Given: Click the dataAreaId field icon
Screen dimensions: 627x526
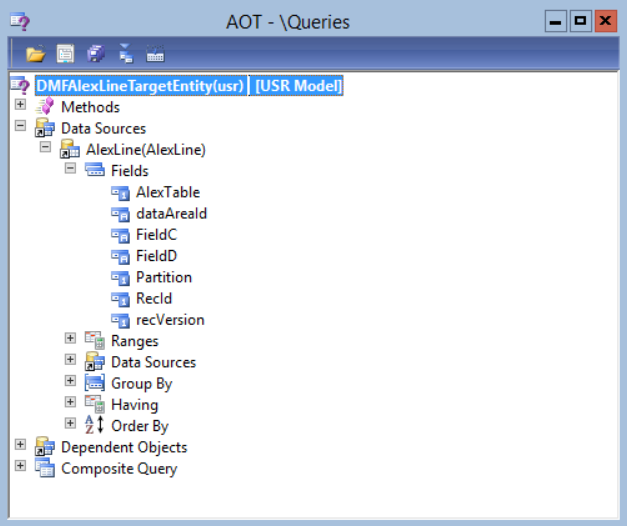Looking at the screenshot, I should [120, 214].
